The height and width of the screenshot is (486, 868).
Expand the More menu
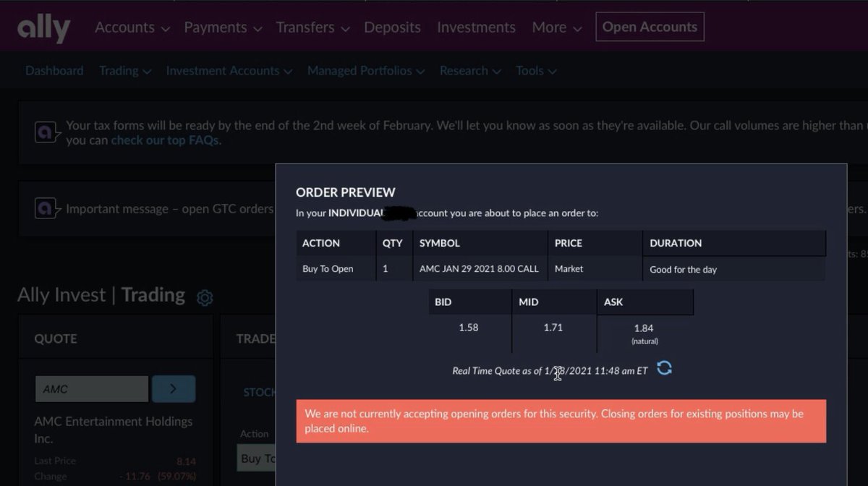pos(556,27)
